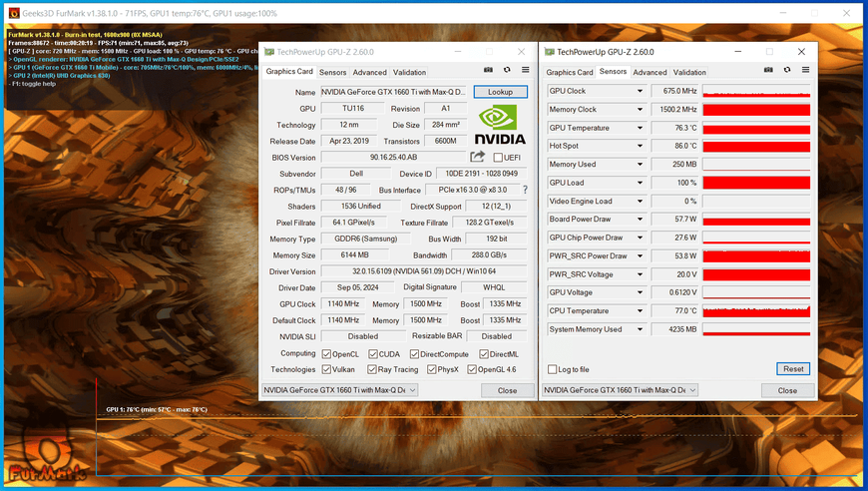
Task: Click the screenshot camera icon in left GPU-Z window
Action: pos(488,70)
